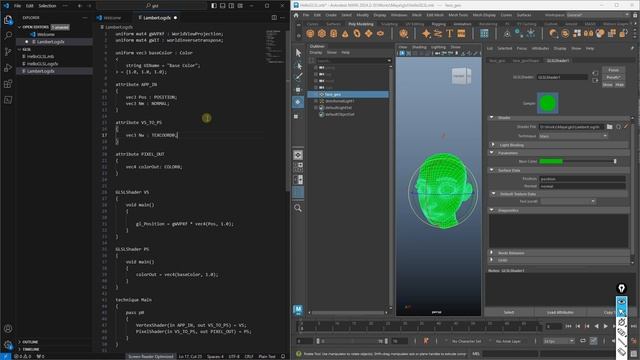Click the Show button beside Hide

coord(607,84)
